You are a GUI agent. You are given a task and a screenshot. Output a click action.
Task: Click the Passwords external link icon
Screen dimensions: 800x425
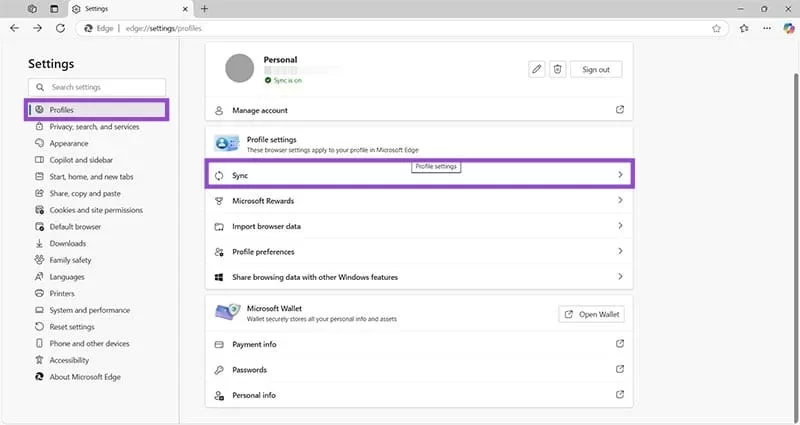click(x=620, y=370)
